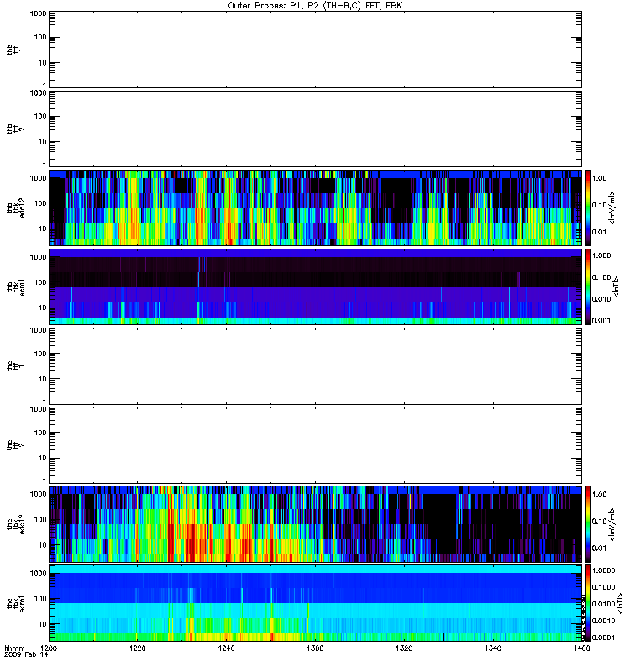Click the 'thc fbk scm1' y-axis title
Screen dimensions: 630x672
16,603
